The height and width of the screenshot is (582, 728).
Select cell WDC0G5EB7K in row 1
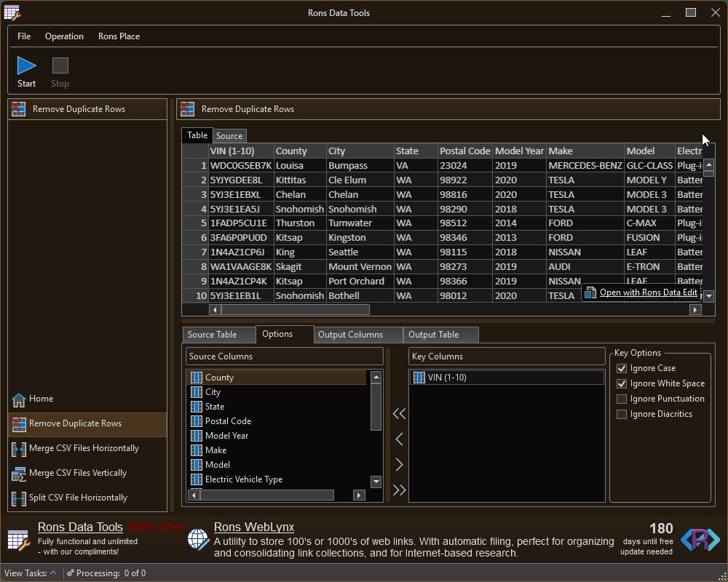point(241,166)
